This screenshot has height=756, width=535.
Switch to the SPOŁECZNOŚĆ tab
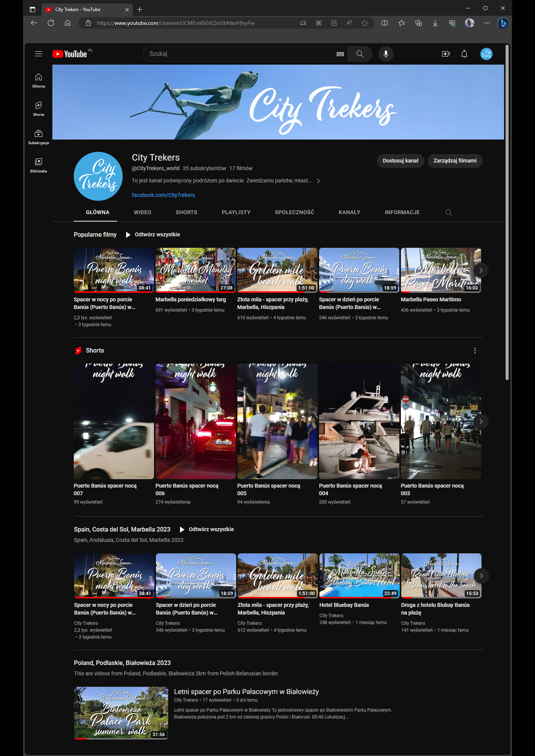tap(295, 212)
